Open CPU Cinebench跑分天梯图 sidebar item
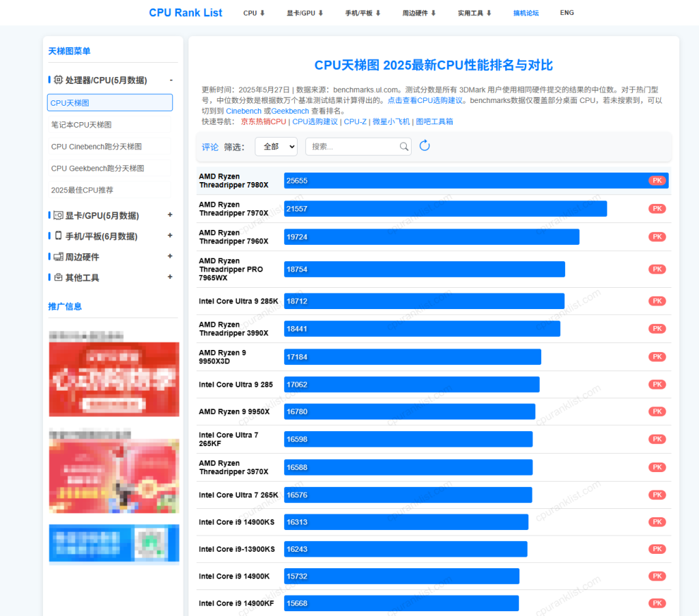 [x=110, y=147]
